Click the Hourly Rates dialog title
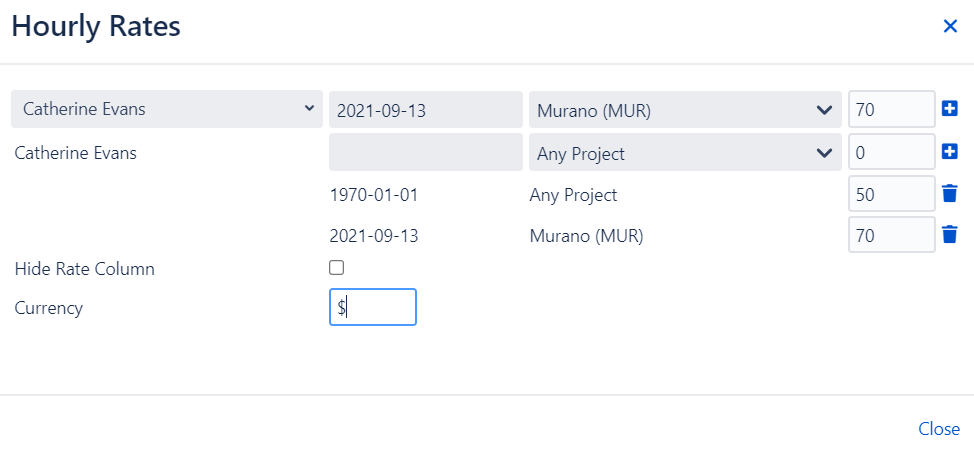The height and width of the screenshot is (452, 974). click(x=96, y=27)
